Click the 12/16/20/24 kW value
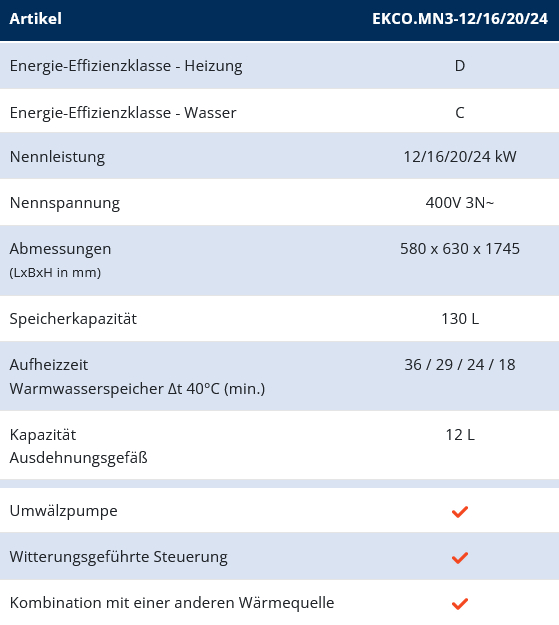The height and width of the screenshot is (625, 559). click(x=460, y=157)
